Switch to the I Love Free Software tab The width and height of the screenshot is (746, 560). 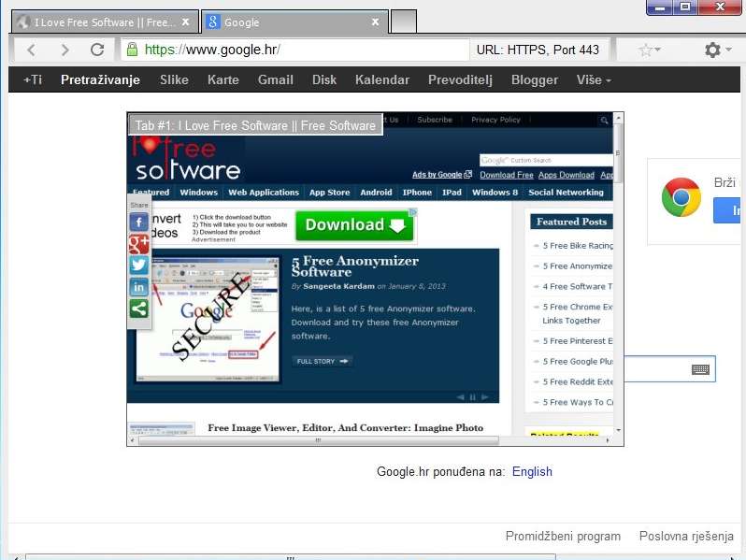[104, 22]
